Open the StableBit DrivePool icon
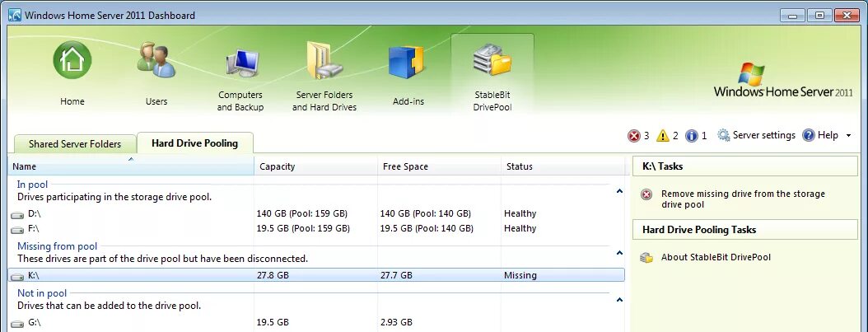This screenshot has height=332, width=868. (x=492, y=60)
